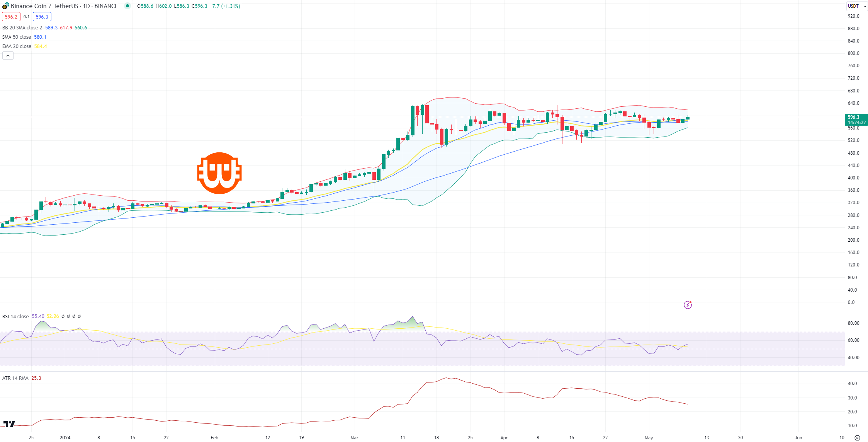
Task: Click the BB basis value 589.3
Action: tap(51, 28)
